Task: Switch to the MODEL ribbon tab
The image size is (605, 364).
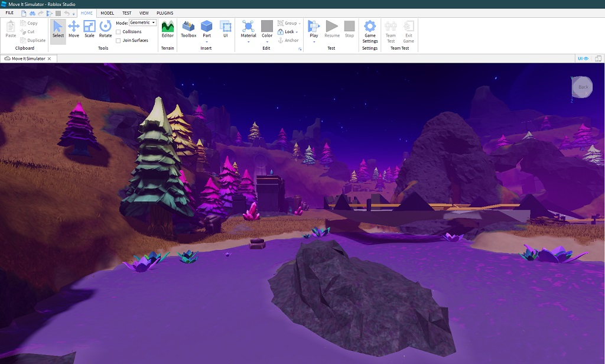Action: click(108, 13)
